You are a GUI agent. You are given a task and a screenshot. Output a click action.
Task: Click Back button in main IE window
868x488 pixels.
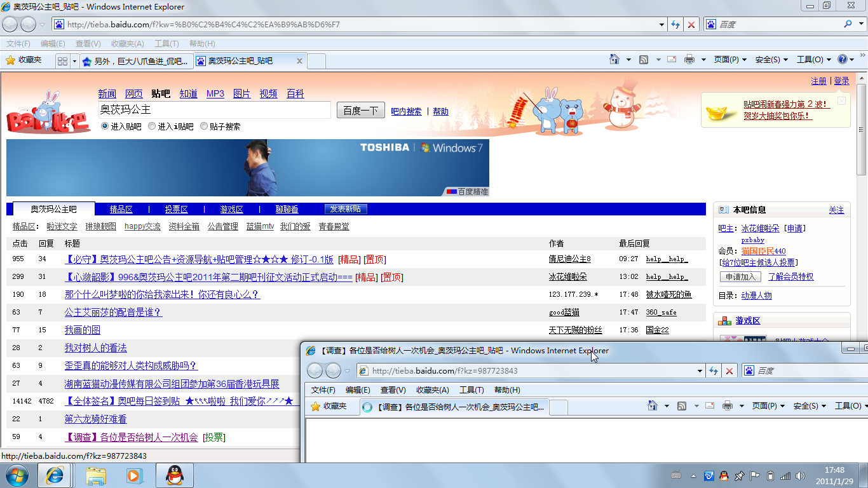[x=10, y=25]
